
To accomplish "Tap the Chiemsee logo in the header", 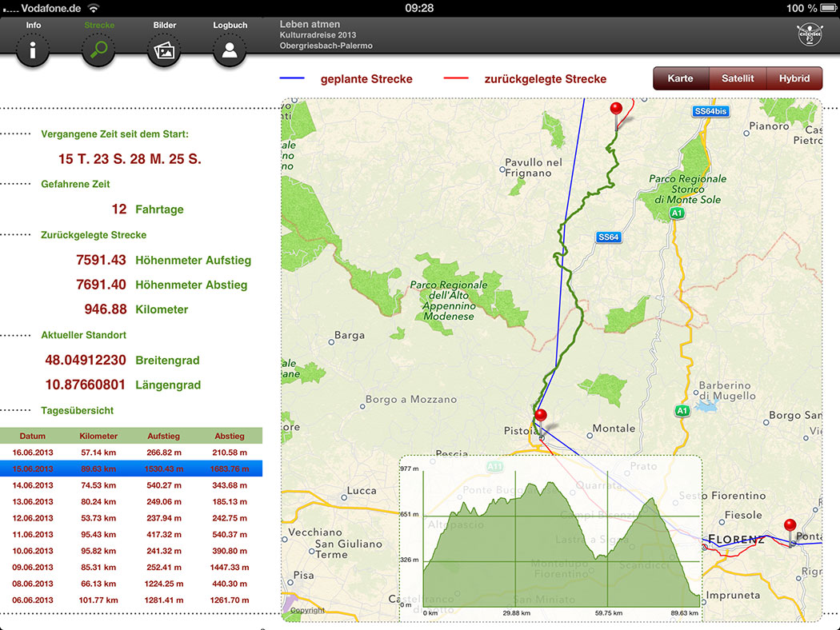I will pos(810,35).
